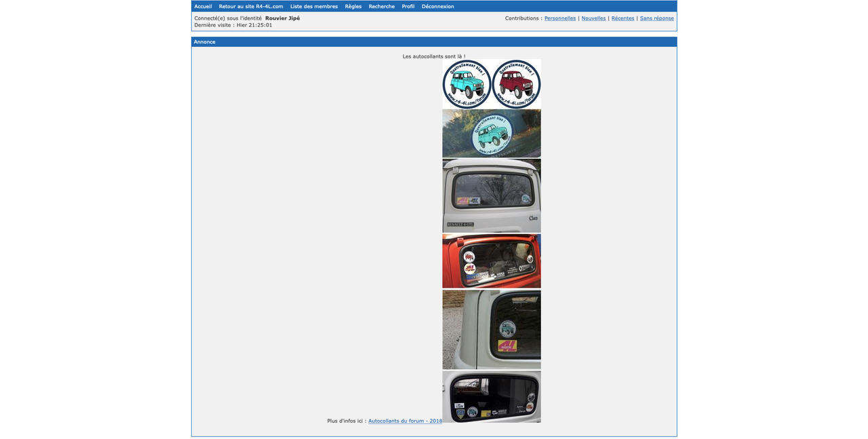Open the Accueil menu item
Image resolution: width=868 pixels, height=439 pixels.
tap(203, 6)
